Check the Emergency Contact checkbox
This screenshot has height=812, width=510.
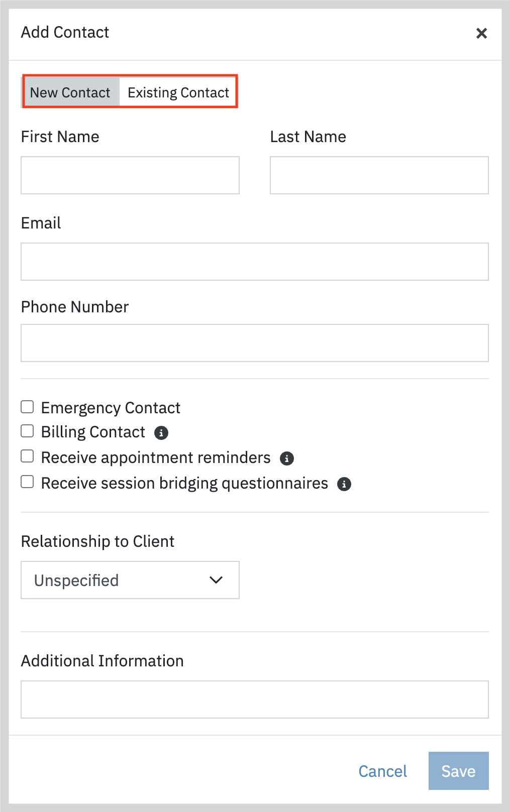pyautogui.click(x=27, y=407)
